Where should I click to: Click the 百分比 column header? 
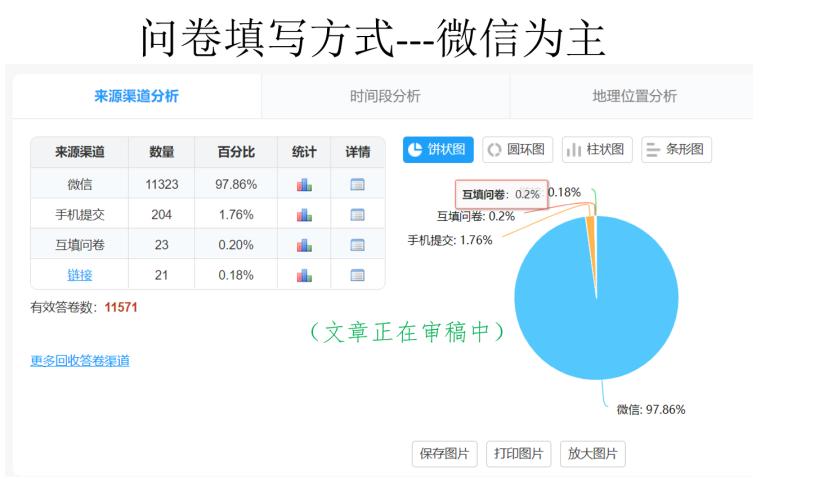click(236, 152)
